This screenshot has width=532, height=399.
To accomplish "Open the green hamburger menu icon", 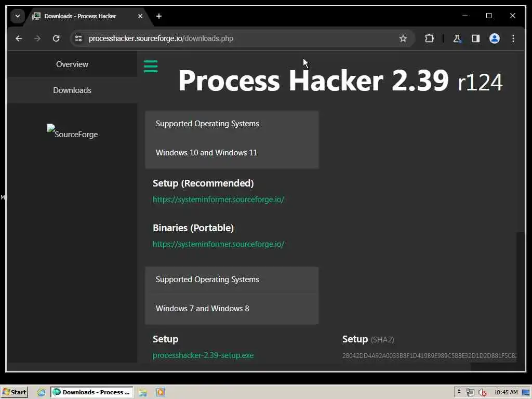I will [151, 66].
